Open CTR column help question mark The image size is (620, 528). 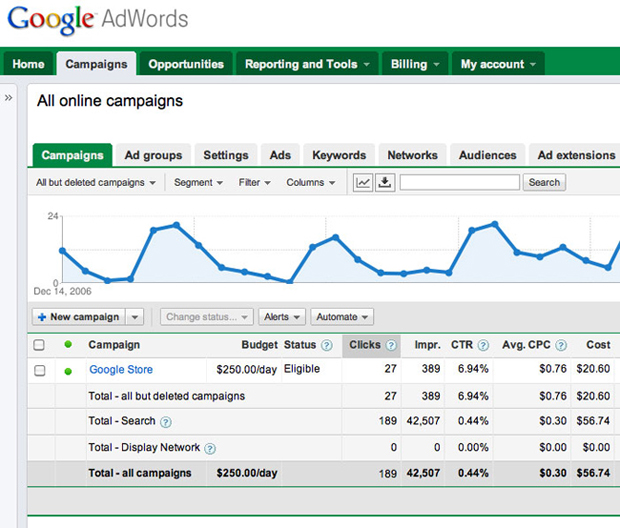pos(483,345)
